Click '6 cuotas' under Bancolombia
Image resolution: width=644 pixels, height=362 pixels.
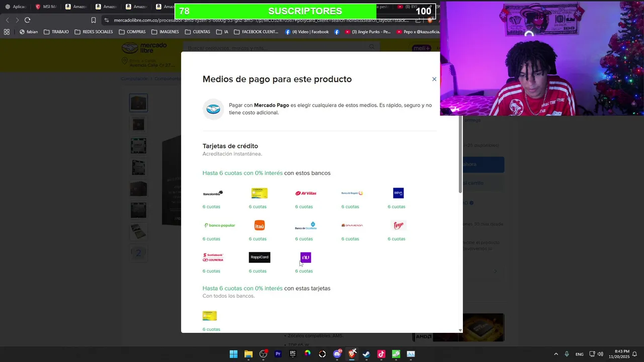(x=211, y=207)
